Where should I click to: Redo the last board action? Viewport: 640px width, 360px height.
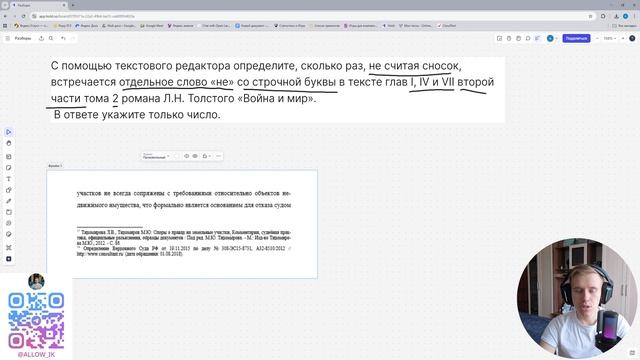[x=73, y=38]
